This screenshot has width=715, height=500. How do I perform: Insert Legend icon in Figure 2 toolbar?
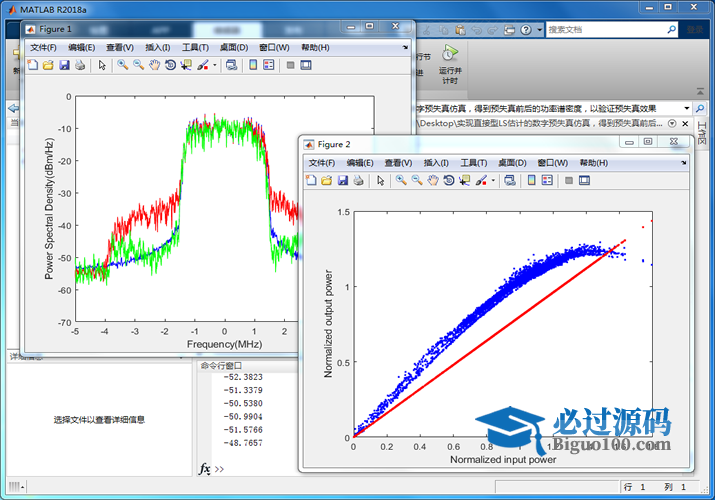547,180
